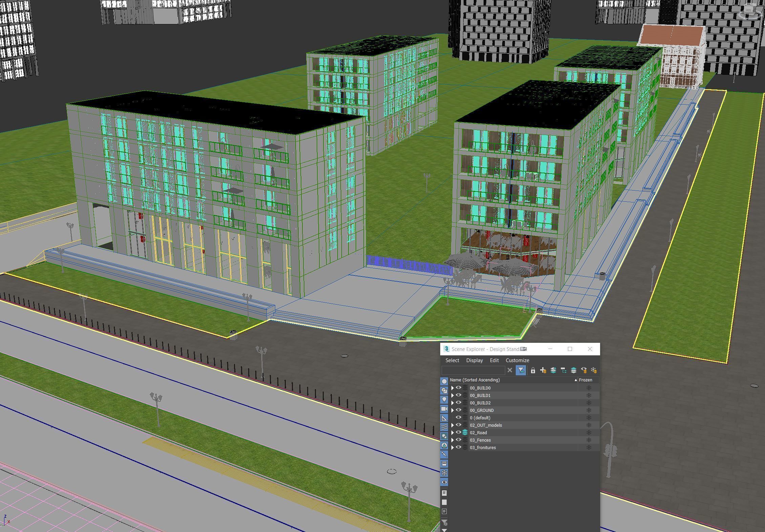This screenshot has width=765, height=532.
Task: Toggle the display lights filter icon
Action: (444, 400)
